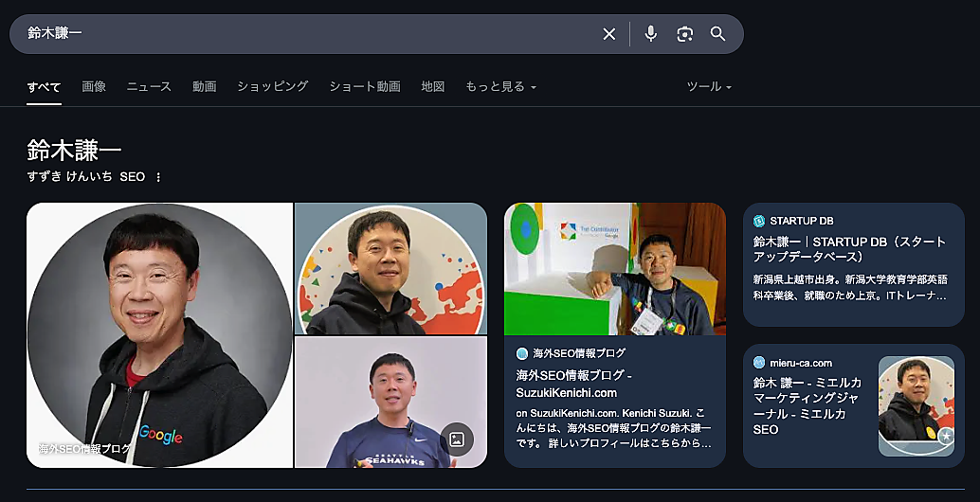Screen dimensions: 980x502
Task: Select the すべて tab
Action: tap(44, 87)
